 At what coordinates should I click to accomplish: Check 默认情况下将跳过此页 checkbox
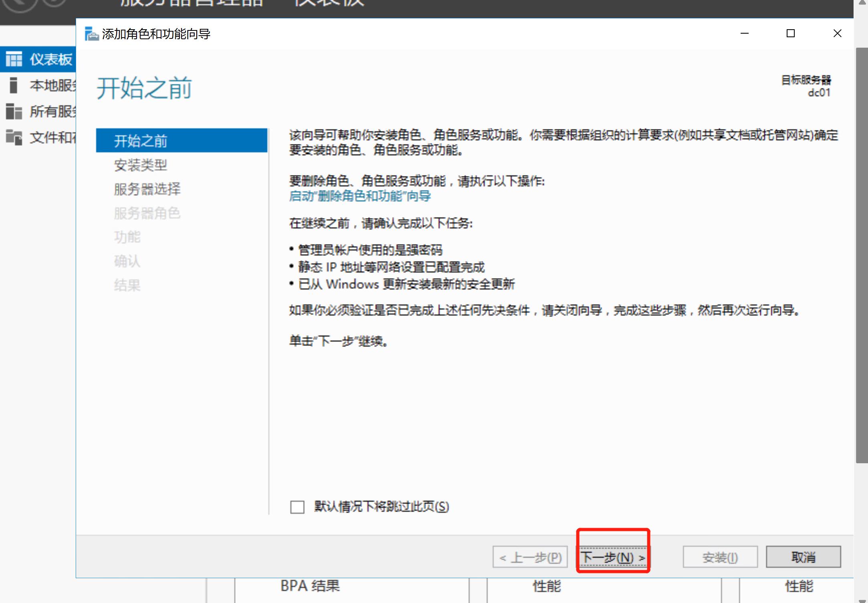pyautogui.click(x=297, y=507)
